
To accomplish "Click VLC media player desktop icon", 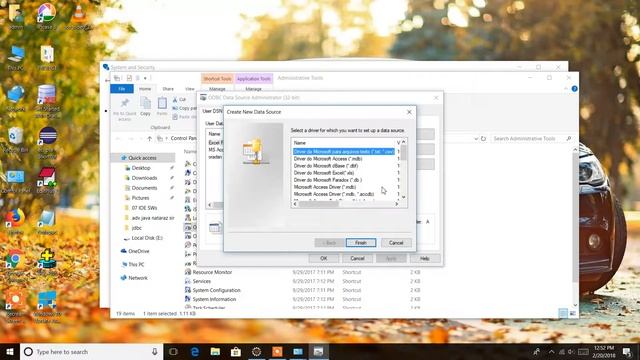I will click(78, 16).
